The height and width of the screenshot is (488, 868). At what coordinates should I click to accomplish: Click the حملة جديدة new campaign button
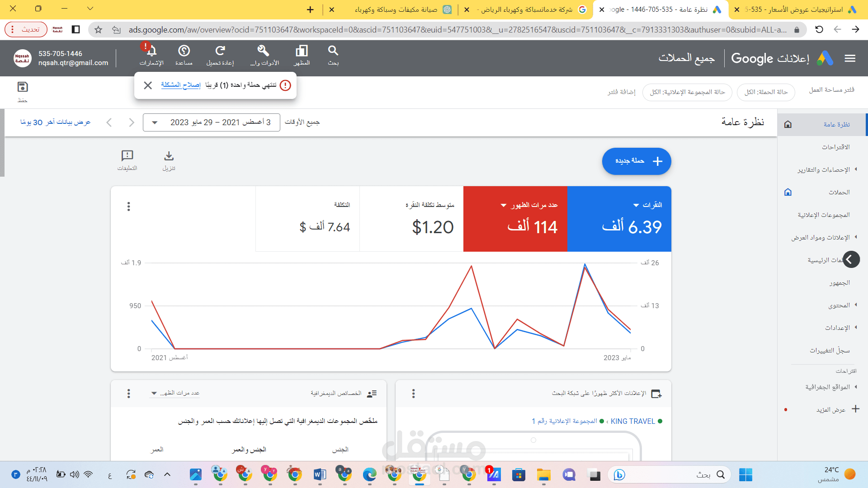(637, 161)
